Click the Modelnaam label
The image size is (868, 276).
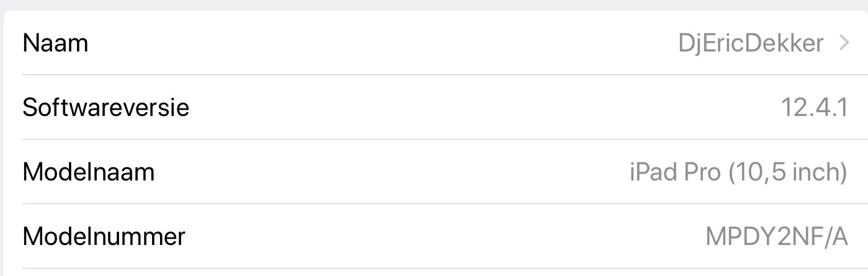88,172
